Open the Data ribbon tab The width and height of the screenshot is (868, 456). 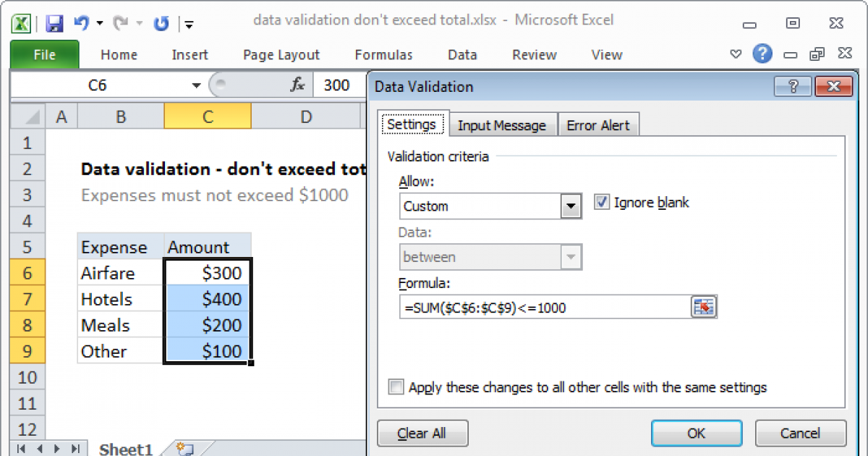(461, 54)
